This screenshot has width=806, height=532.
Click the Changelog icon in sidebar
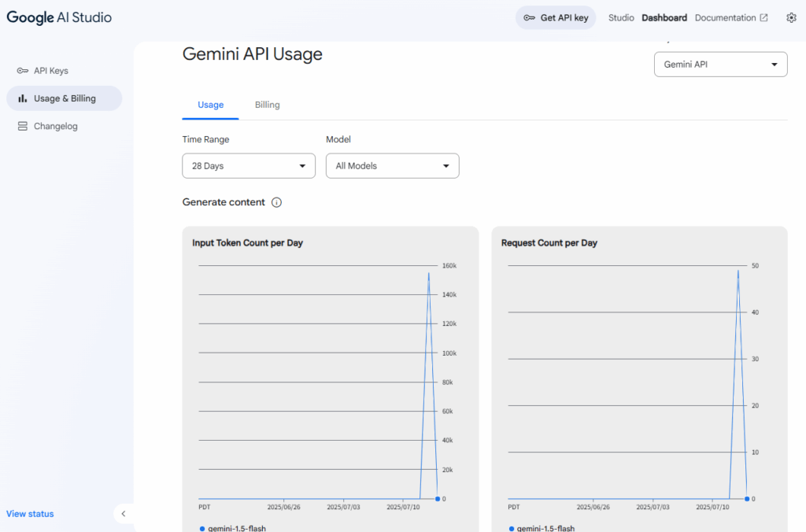click(22, 127)
